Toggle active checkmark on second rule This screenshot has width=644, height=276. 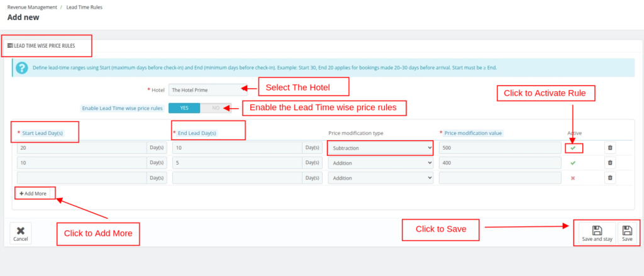tap(573, 163)
